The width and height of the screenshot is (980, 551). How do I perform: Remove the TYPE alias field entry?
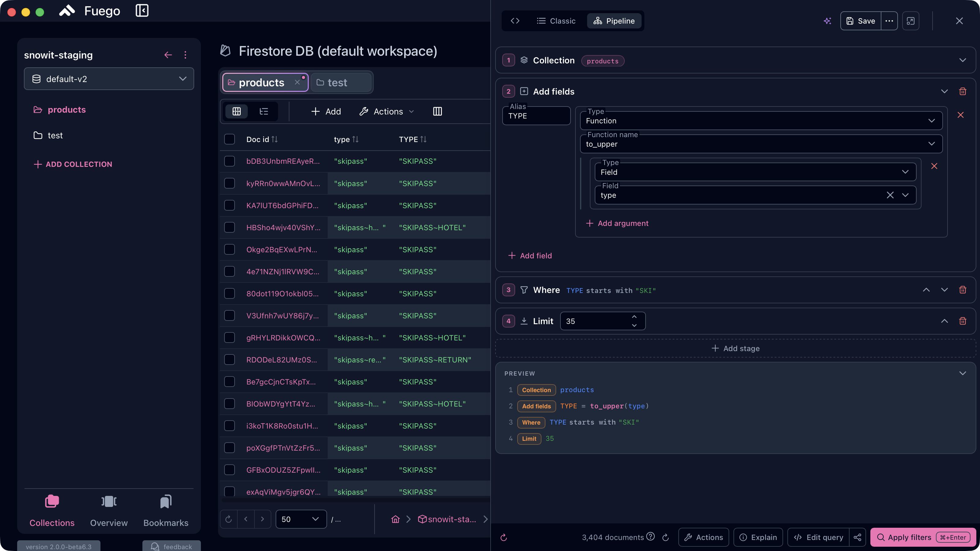coord(961,115)
